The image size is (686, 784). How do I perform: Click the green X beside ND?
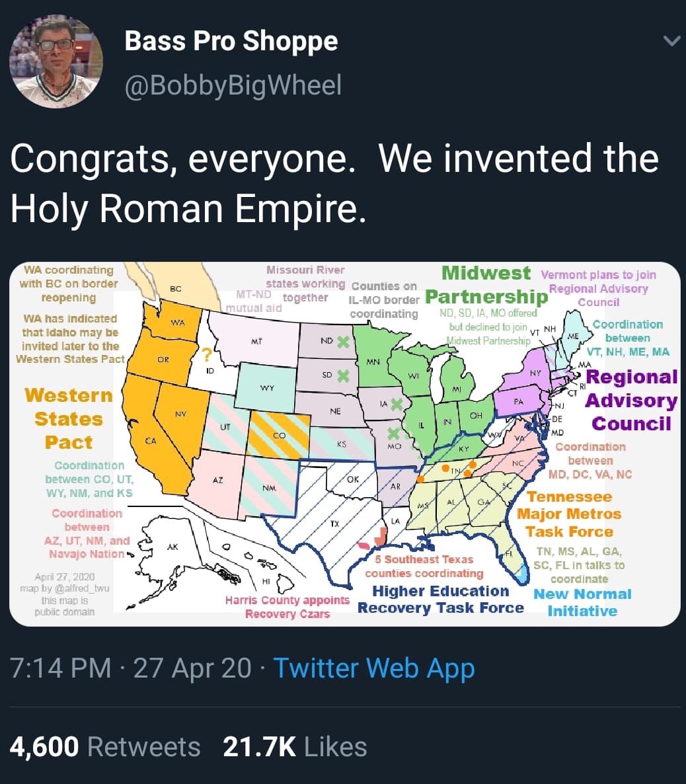(x=343, y=342)
